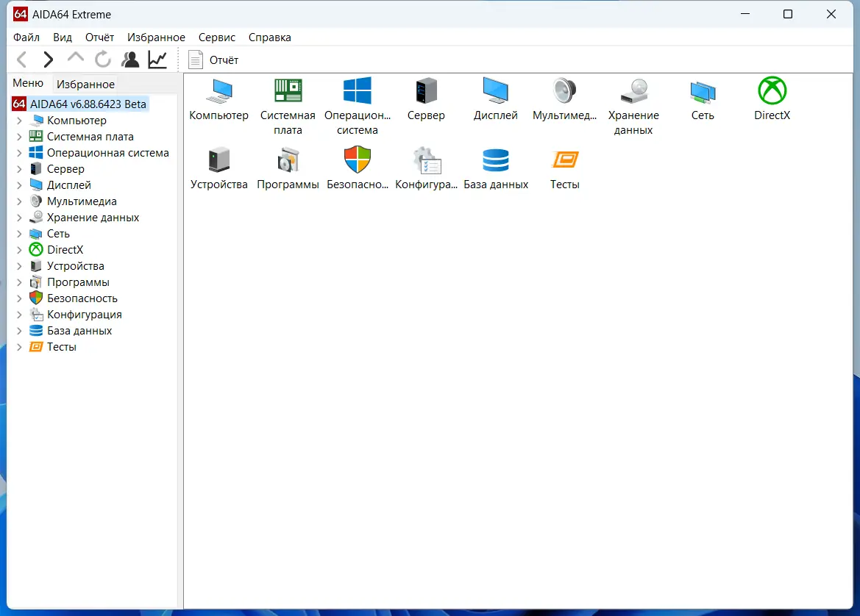Viewport: 860px width, 616px height.
Task: Select DirectX in the sidebar tree
Action: pos(65,250)
